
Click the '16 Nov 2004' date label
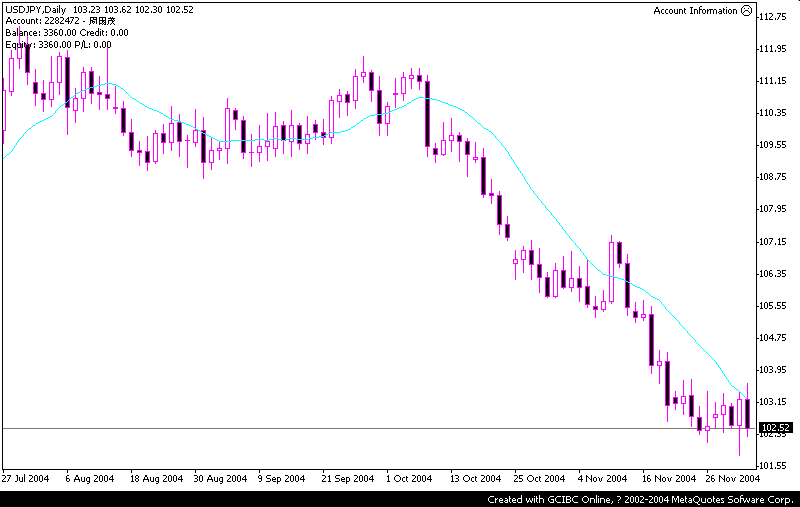669,478
